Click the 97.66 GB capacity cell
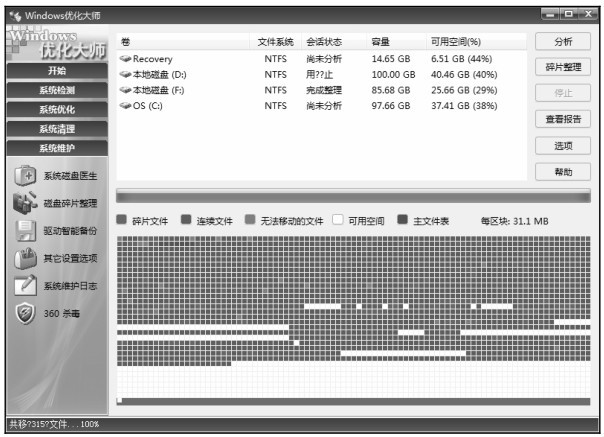The width and height of the screenshot is (604, 437). tap(391, 106)
